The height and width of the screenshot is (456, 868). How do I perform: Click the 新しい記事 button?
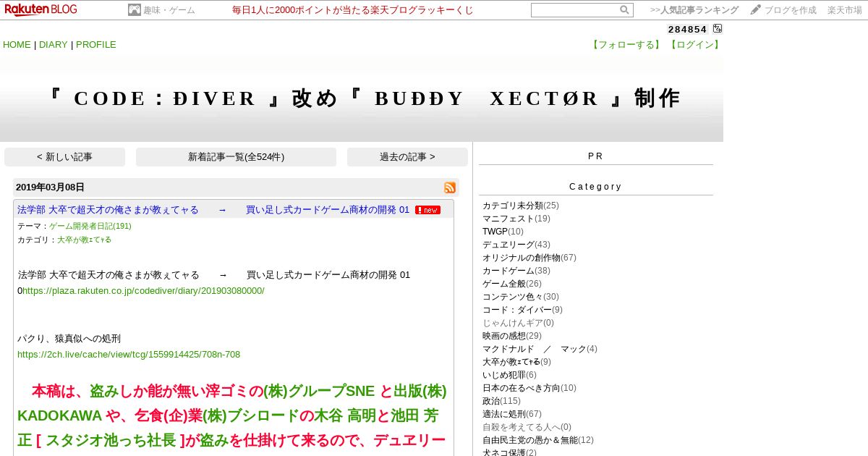pyautogui.click(x=64, y=157)
